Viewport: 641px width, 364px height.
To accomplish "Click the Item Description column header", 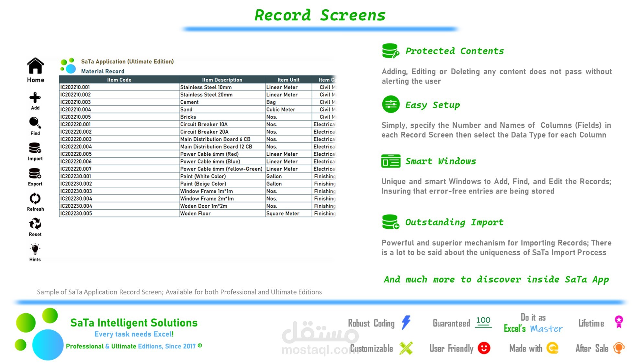I will 222,80.
